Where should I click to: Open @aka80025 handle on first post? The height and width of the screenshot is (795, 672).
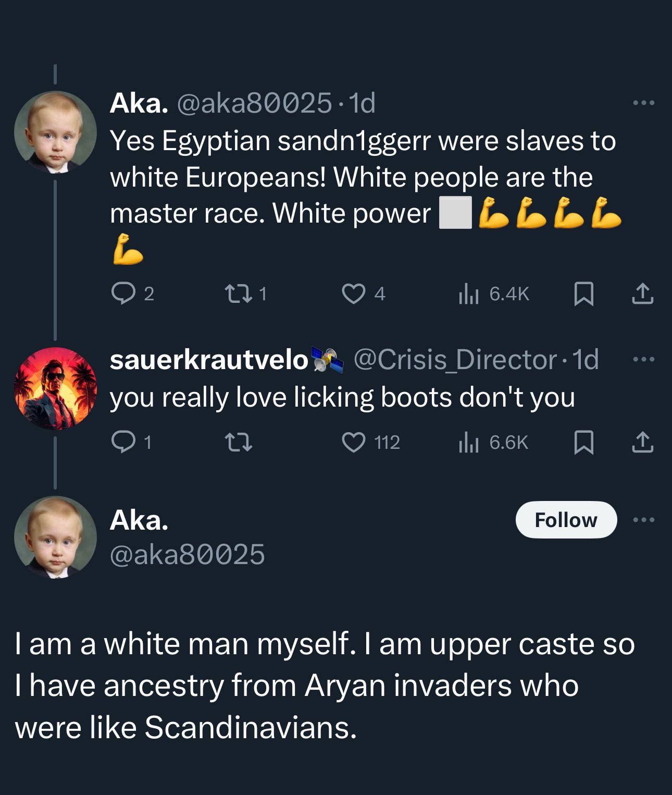pyautogui.click(x=254, y=103)
